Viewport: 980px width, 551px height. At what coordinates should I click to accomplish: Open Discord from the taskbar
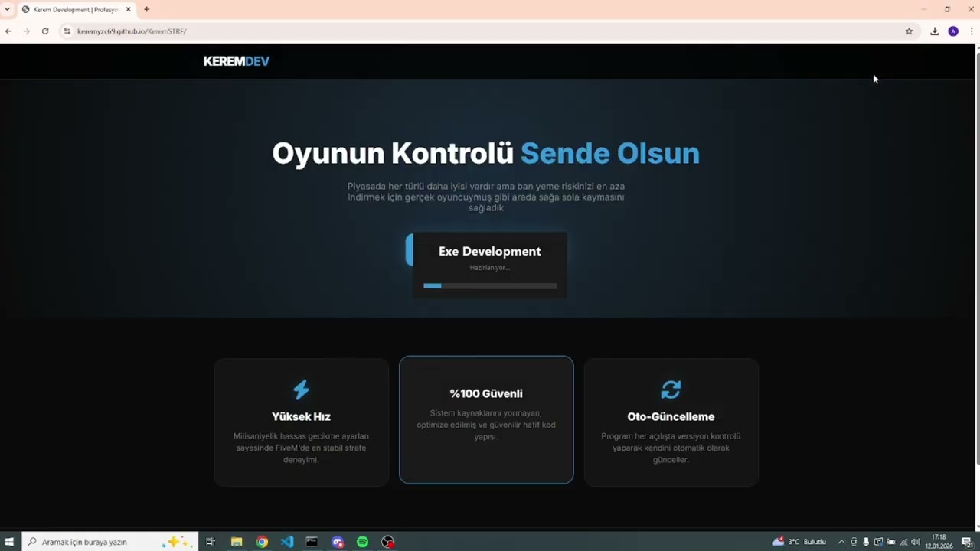338,542
